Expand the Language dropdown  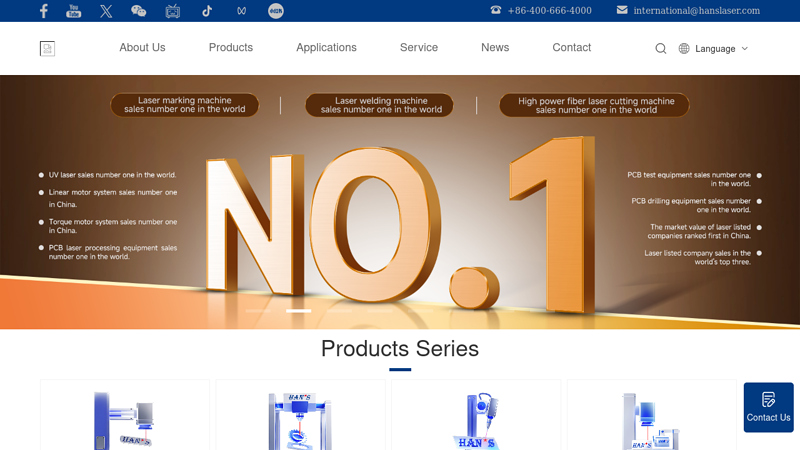click(713, 48)
